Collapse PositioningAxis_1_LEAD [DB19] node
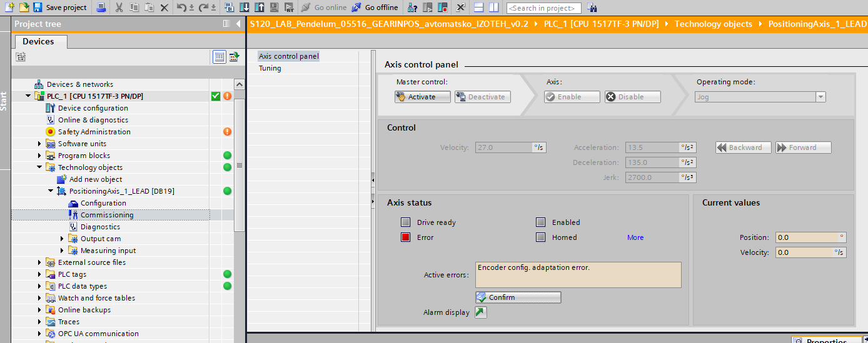Image resolution: width=868 pixels, height=343 pixels. [x=51, y=191]
